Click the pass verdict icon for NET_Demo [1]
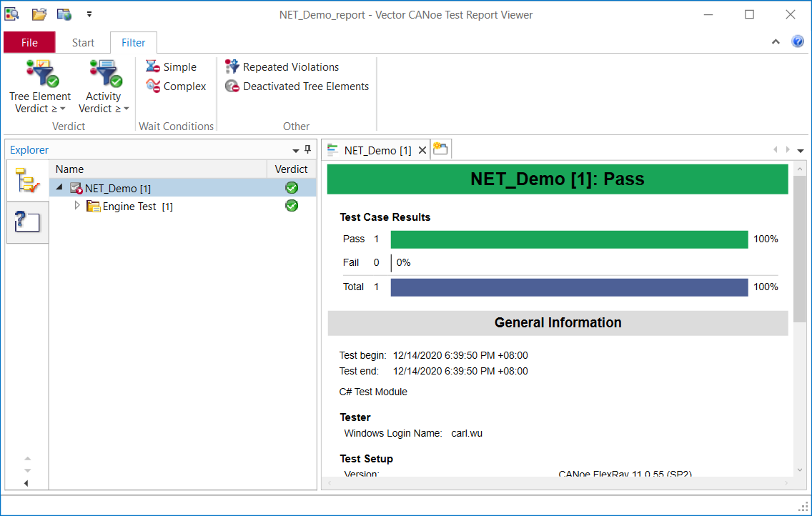 [x=292, y=188]
